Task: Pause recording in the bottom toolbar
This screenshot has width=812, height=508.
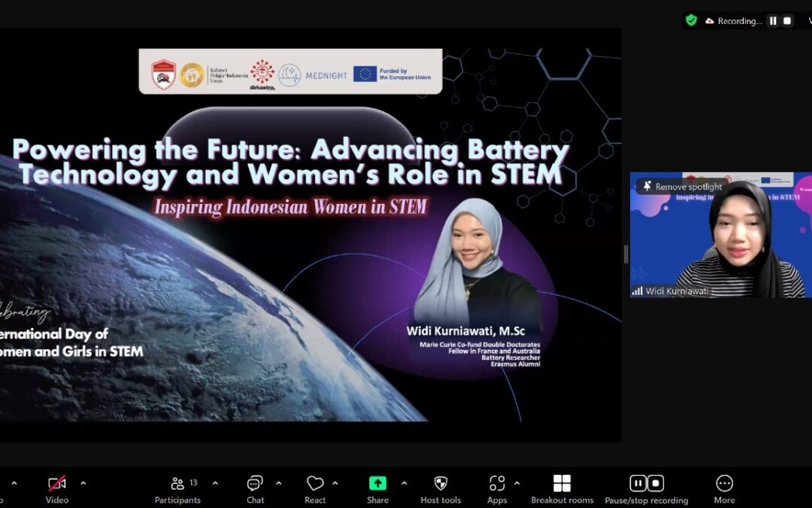Action: pyautogui.click(x=638, y=483)
